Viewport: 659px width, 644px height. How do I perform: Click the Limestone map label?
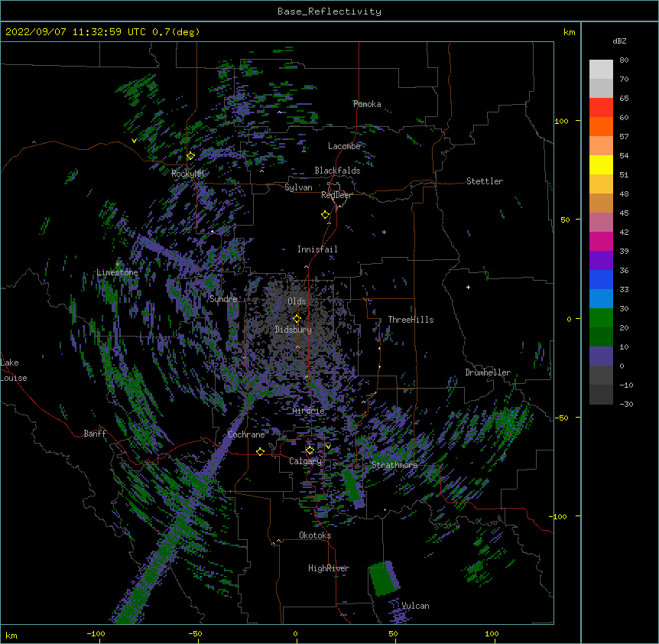[x=117, y=273]
